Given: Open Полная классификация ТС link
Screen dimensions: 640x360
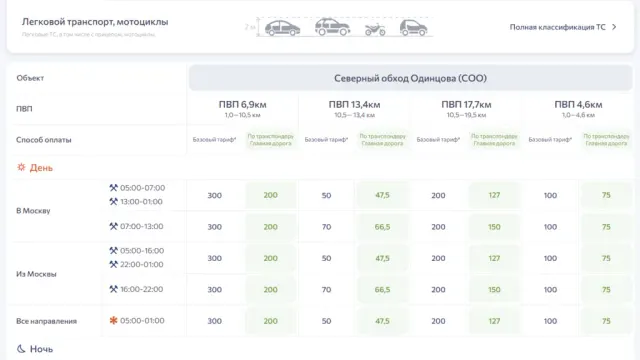Looking at the screenshot, I should [x=558, y=27].
